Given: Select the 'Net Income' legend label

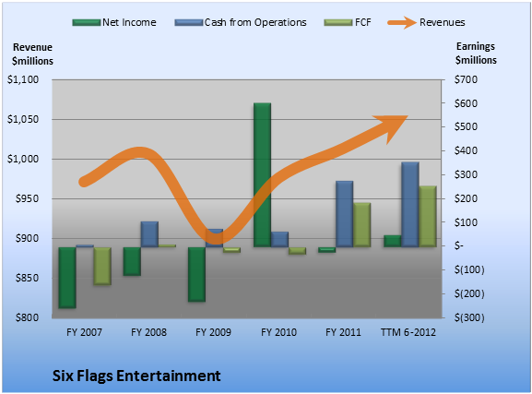Looking at the screenshot, I should pyautogui.click(x=129, y=22).
